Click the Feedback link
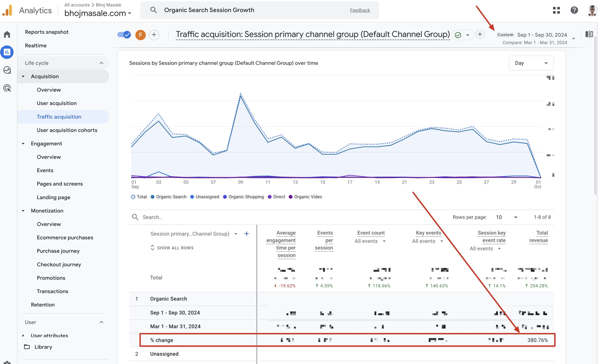This screenshot has width=598, height=364. click(360, 10)
